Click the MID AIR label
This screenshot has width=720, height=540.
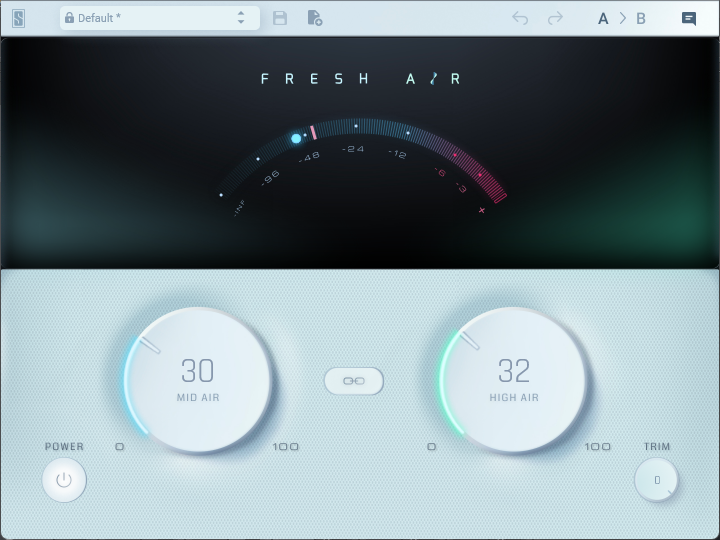tap(198, 398)
